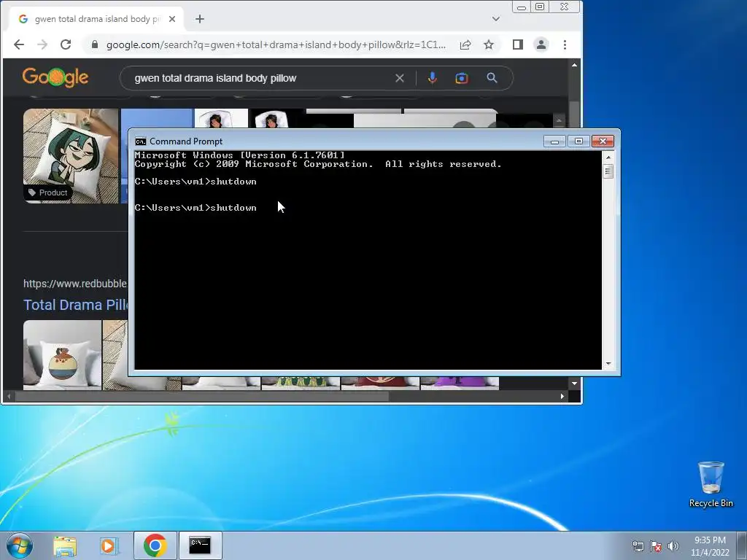Click the URL address bar
This screenshot has width=747, height=560.
[276, 44]
